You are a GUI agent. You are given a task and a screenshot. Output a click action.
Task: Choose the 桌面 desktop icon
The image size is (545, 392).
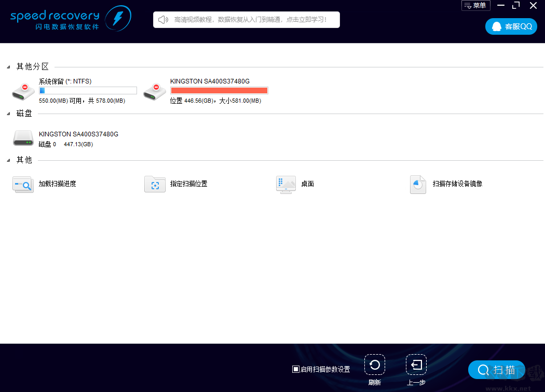pyautogui.click(x=286, y=184)
